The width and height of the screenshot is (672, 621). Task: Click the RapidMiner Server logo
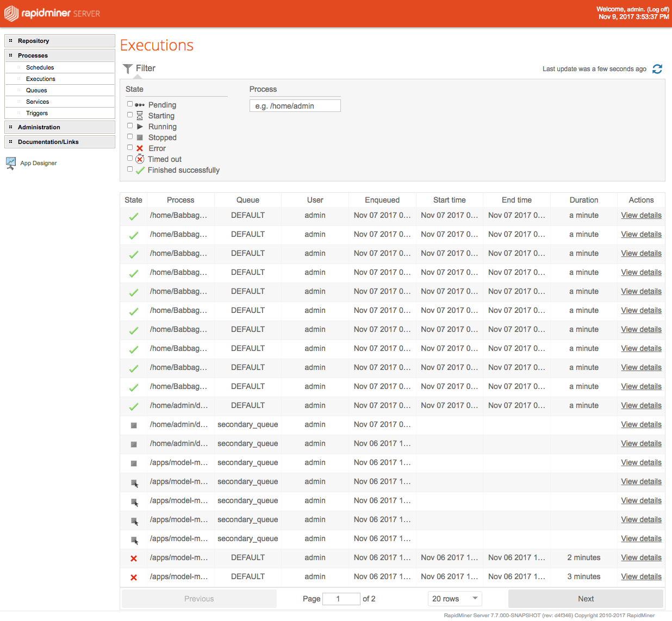pyautogui.click(x=52, y=14)
